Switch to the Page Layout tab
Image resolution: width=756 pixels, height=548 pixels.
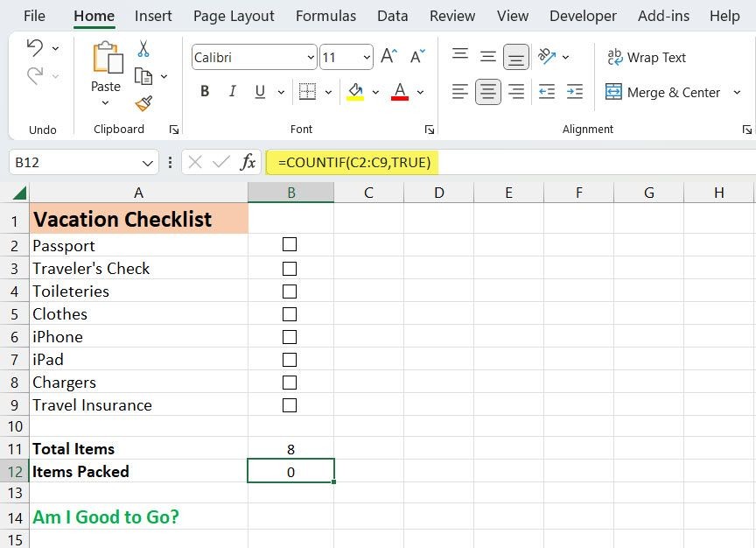[x=234, y=16]
